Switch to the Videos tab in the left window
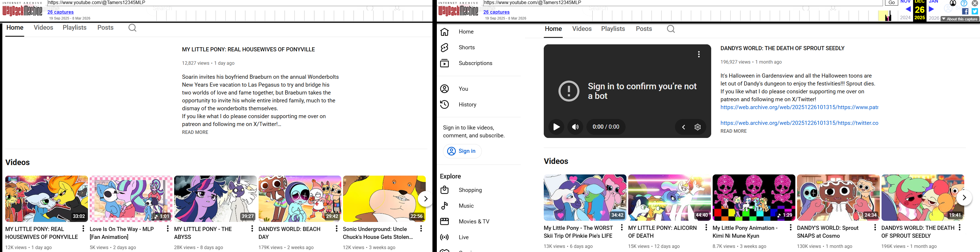Screen dimensions: 980x252 tap(43, 28)
